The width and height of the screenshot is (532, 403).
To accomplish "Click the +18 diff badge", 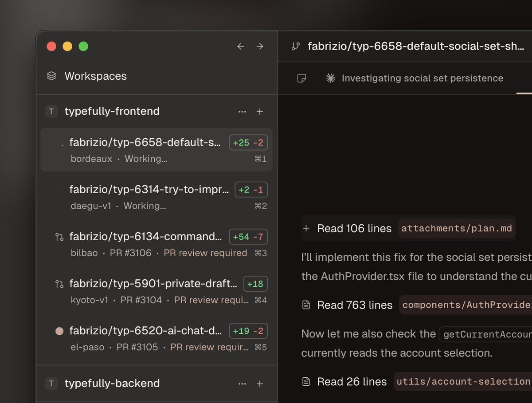I will tap(255, 284).
